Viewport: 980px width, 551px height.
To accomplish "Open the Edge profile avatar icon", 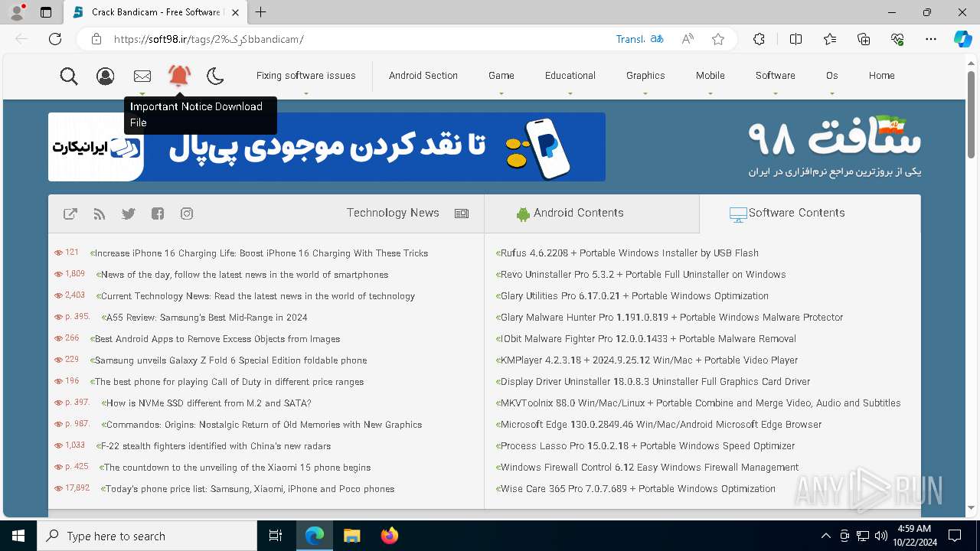I will [x=16, y=12].
